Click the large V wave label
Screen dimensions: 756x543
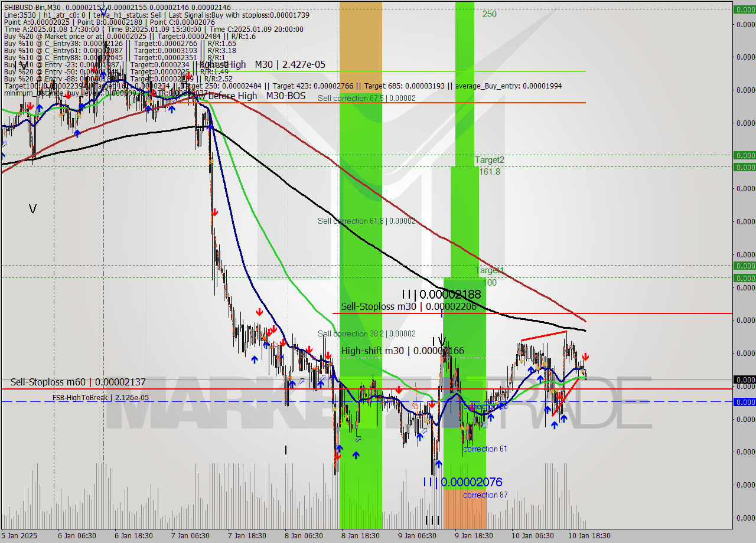[32, 209]
